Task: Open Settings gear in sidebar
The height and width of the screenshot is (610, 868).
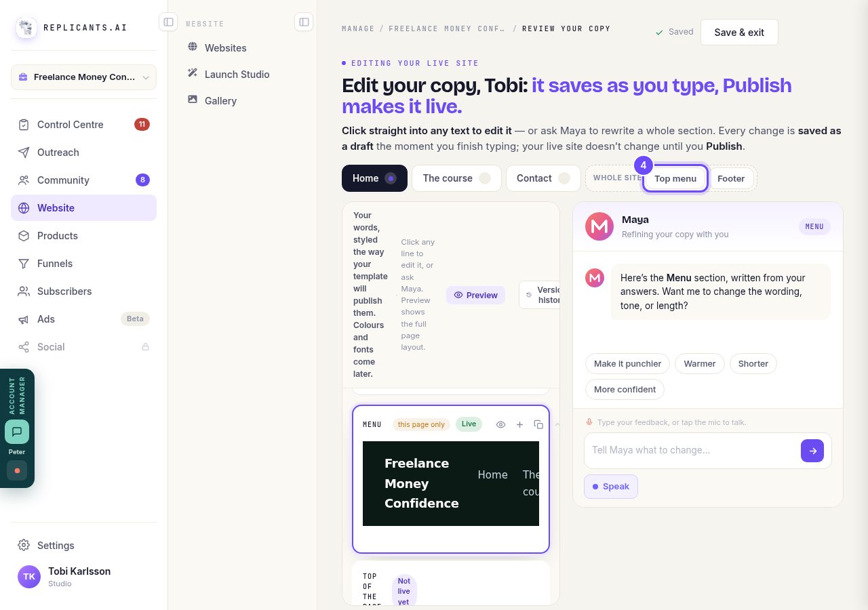Action: [x=24, y=545]
